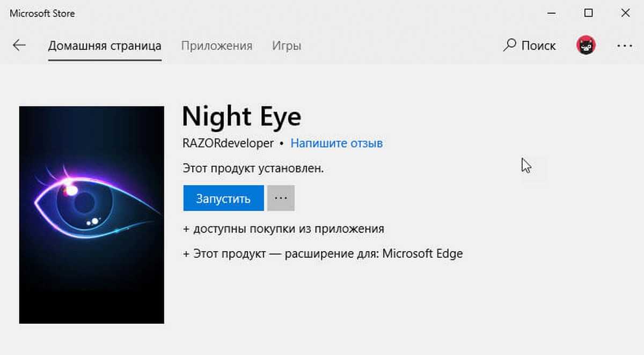This screenshot has height=355, width=644.
Task: Click the Night Eye product title
Action: (241, 116)
